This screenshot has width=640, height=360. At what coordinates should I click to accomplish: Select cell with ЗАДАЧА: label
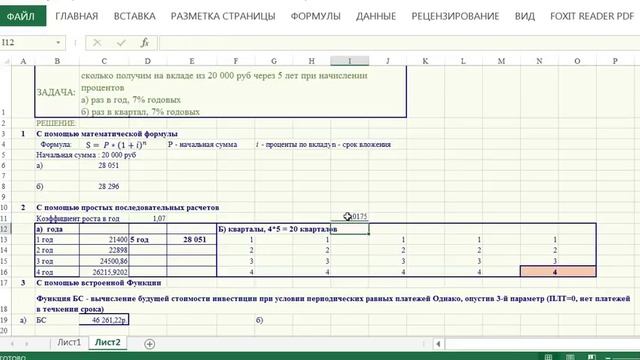point(57,92)
